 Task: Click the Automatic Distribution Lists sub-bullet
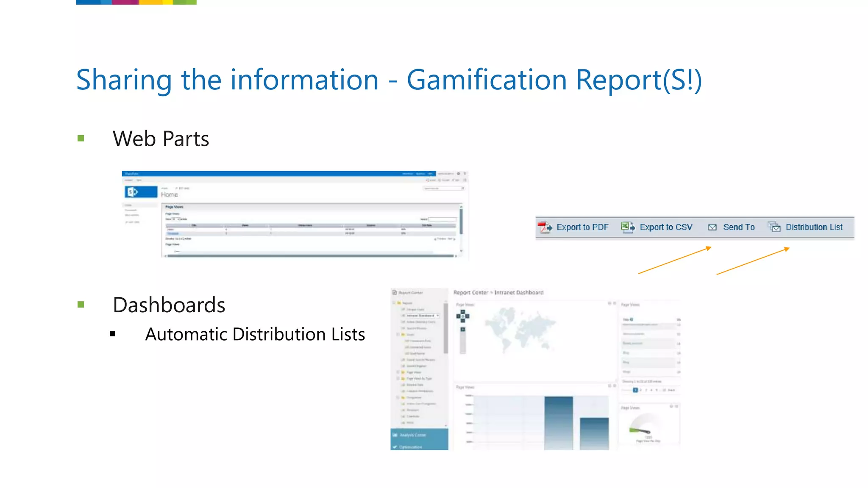[x=255, y=334]
